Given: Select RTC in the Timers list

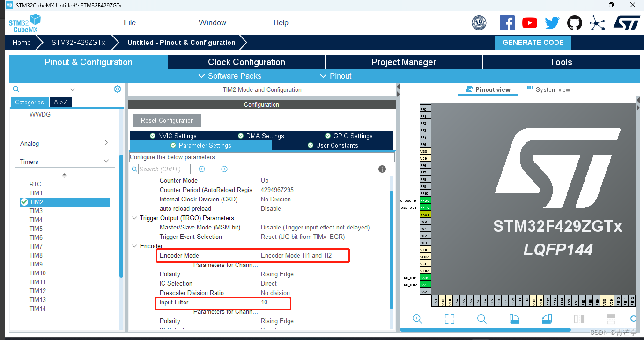Looking at the screenshot, I should click(x=35, y=185).
